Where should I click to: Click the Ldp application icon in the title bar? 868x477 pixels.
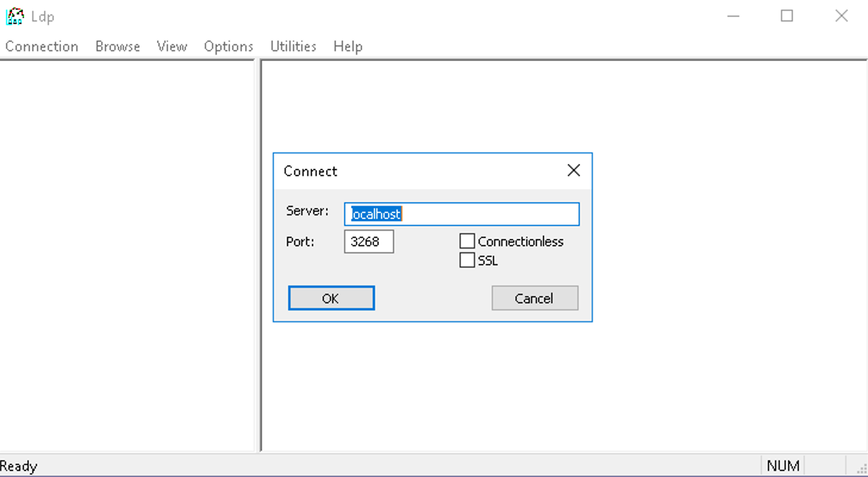point(14,16)
